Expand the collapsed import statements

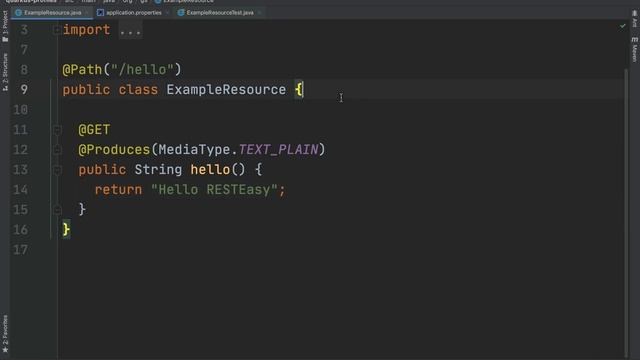[57, 30]
